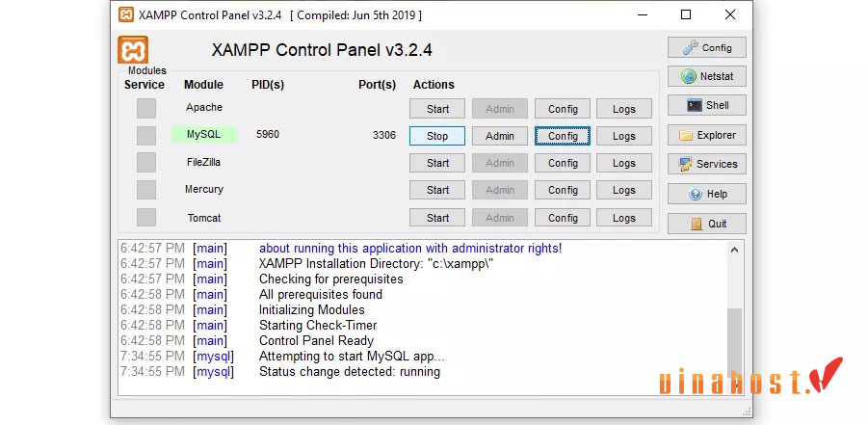This screenshot has height=425, width=868.
Task: Open Services with the services icon button
Action: pyautogui.click(x=707, y=164)
